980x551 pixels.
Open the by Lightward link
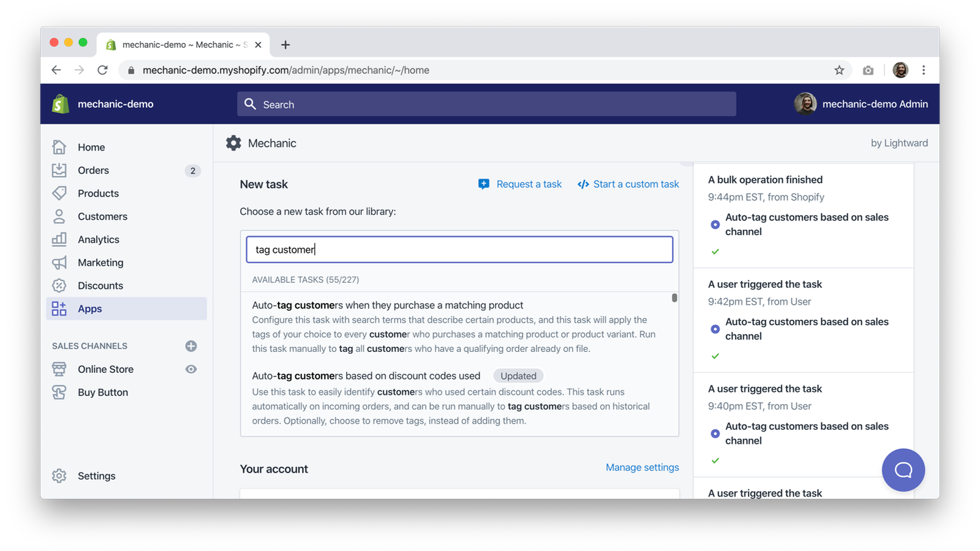tap(899, 143)
